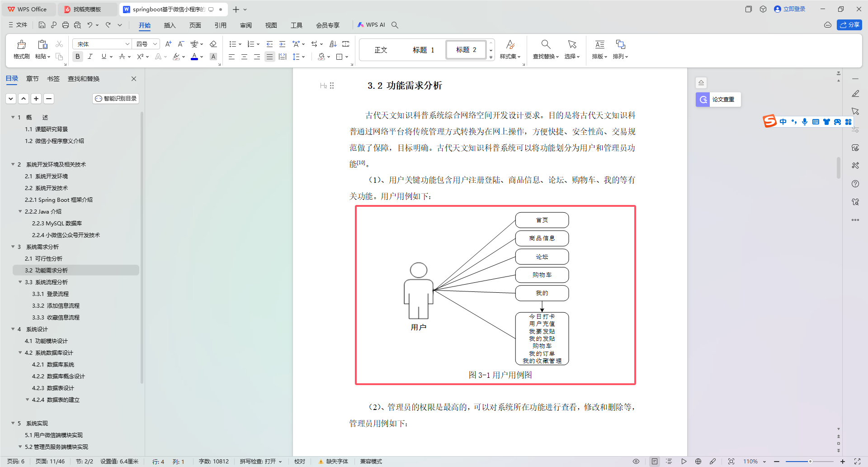
Task: Open the 排列 menu
Action: (x=620, y=49)
